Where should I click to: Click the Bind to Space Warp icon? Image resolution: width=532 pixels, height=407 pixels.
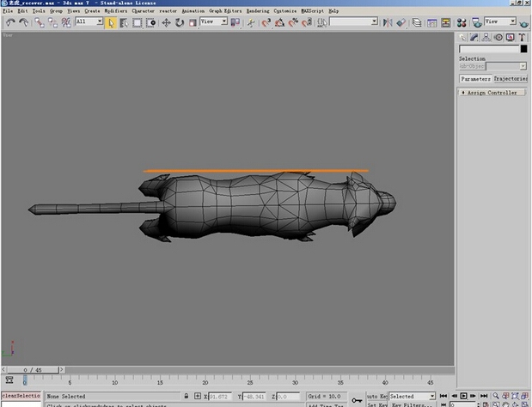[66, 22]
